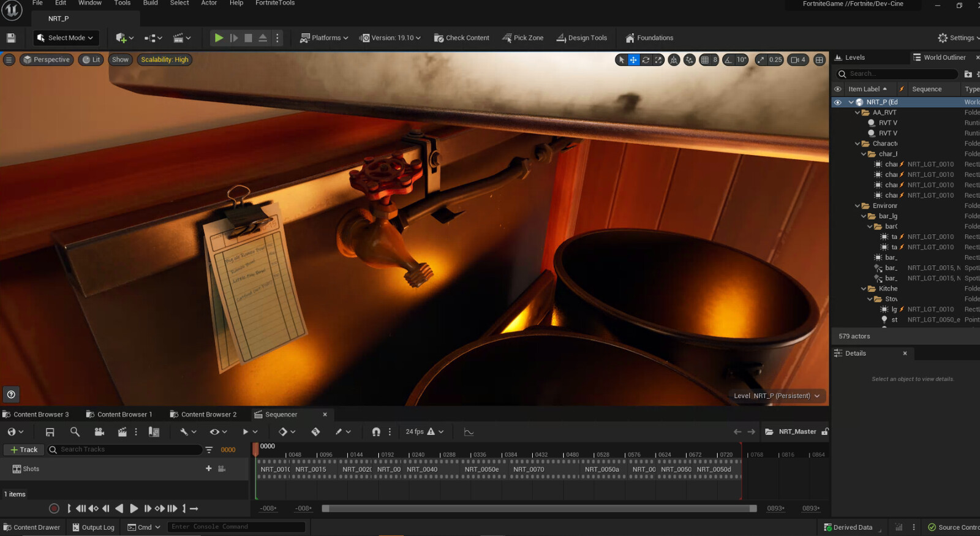Click the Sequencer render movie clapperboard icon
Screen dimensions: 980x536
click(123, 432)
